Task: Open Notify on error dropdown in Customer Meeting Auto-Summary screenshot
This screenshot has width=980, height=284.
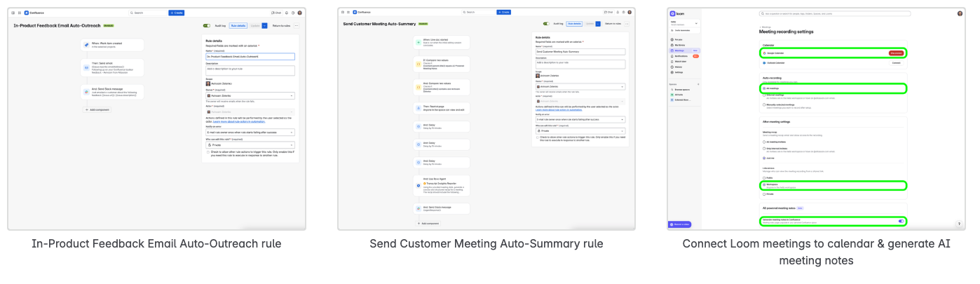Action: (x=580, y=119)
